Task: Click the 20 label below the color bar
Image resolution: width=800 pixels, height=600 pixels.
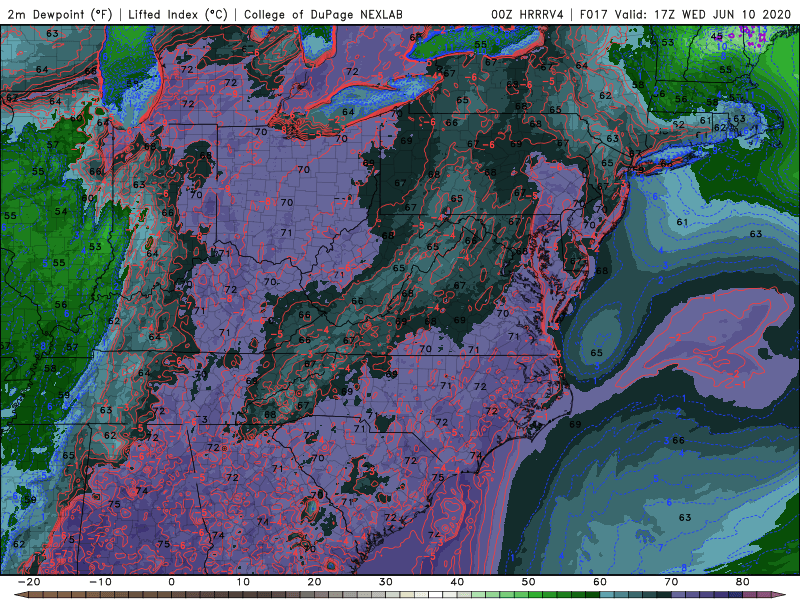Action: coord(314,582)
